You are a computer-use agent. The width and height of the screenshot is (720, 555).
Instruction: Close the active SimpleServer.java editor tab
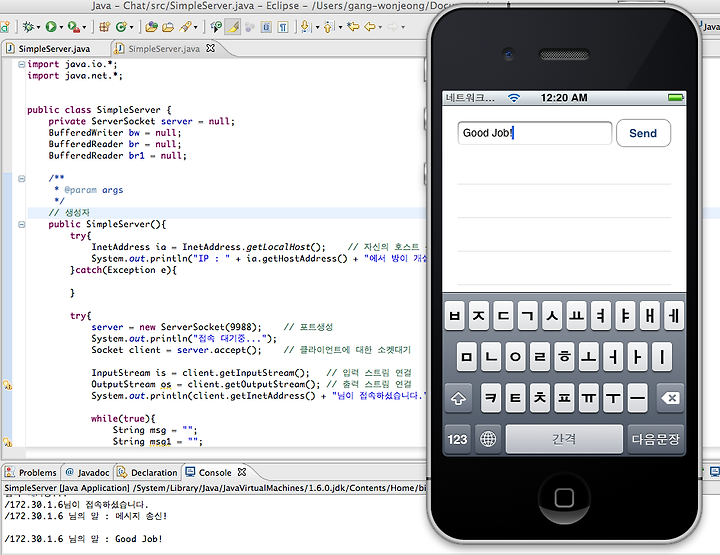(210, 48)
